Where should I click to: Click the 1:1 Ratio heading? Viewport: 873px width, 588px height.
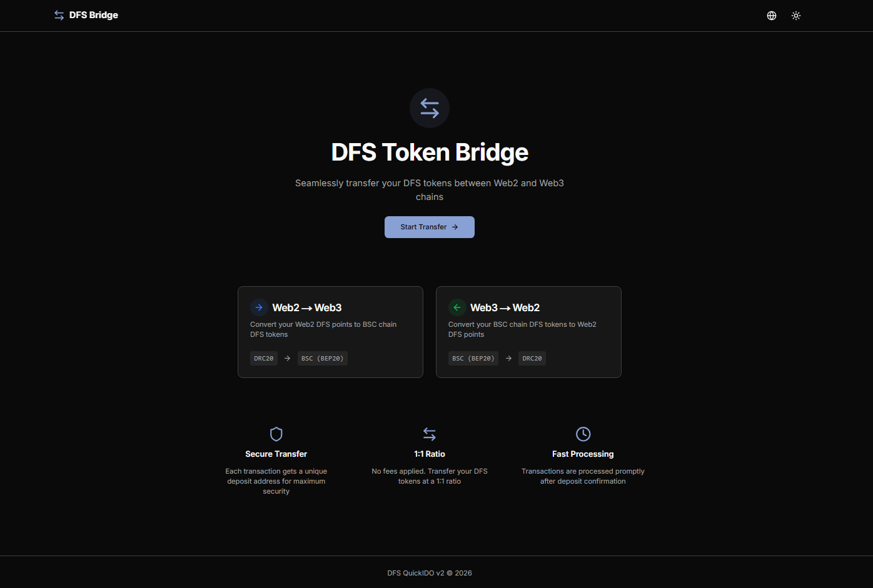pos(430,454)
